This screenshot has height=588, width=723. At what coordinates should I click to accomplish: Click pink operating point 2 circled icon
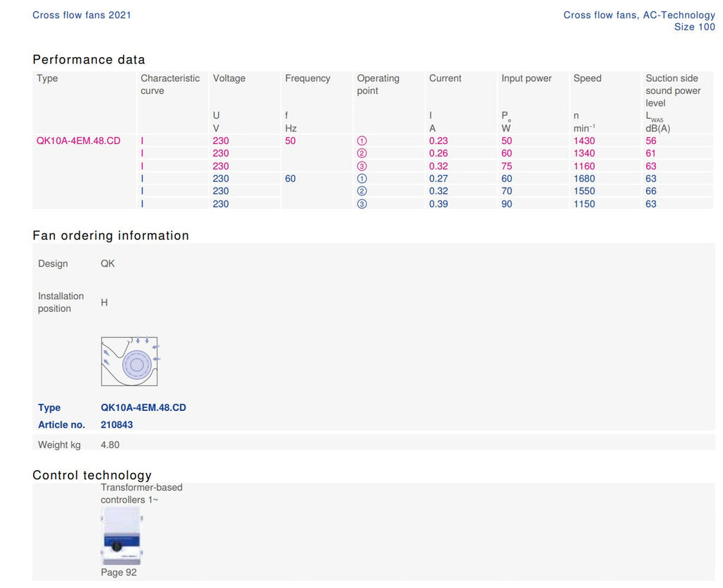coord(362,153)
